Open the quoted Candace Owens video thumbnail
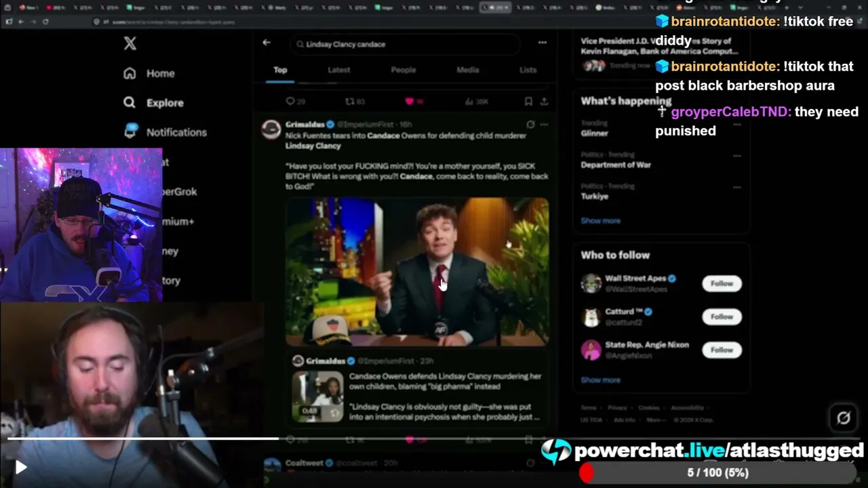This screenshot has height=488, width=868. click(318, 396)
